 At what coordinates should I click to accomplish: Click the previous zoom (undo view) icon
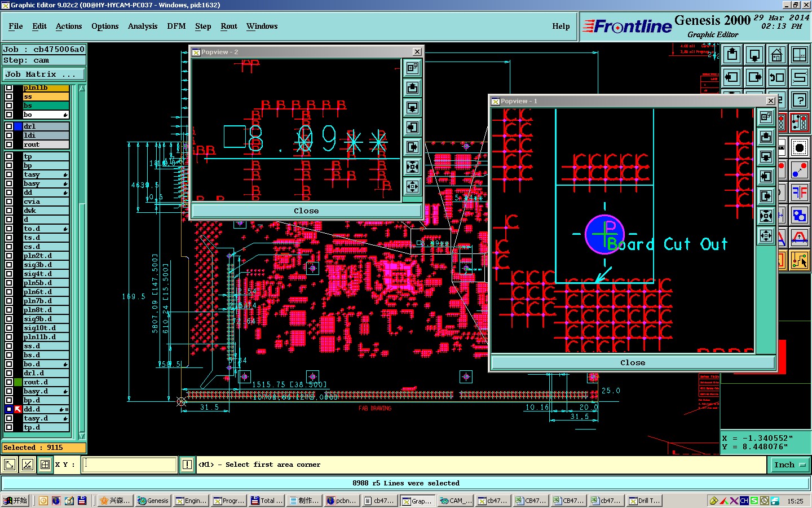(x=777, y=77)
